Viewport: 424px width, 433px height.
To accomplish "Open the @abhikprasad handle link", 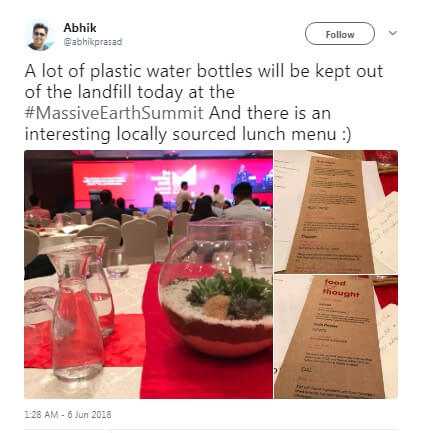I will pyautogui.click(x=93, y=42).
